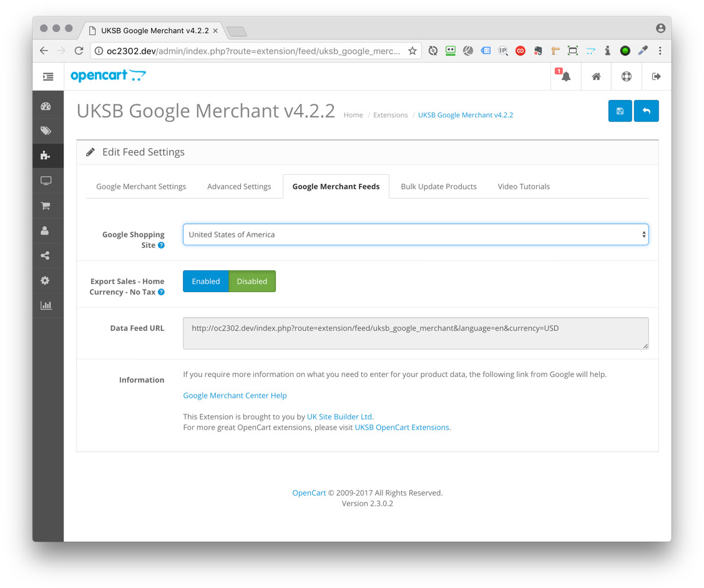Switch to the Google Merchant Settings tab
The height and width of the screenshot is (588, 704).
click(x=141, y=187)
